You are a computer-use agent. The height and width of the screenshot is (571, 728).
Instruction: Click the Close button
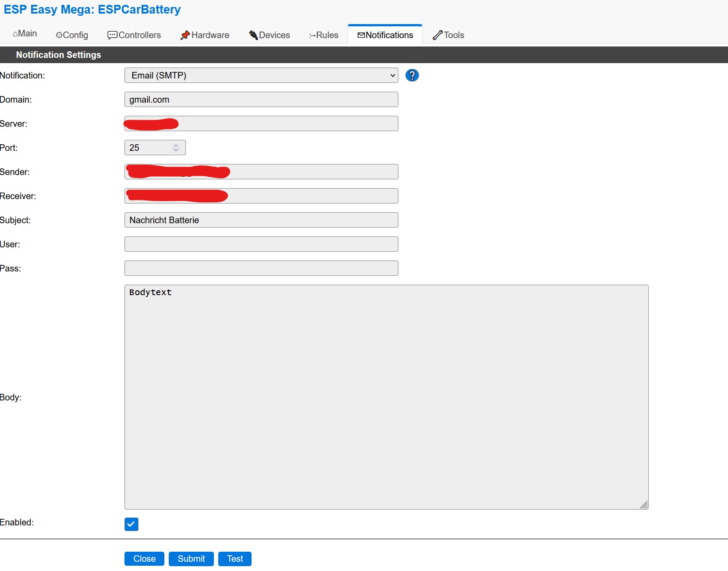coord(144,559)
